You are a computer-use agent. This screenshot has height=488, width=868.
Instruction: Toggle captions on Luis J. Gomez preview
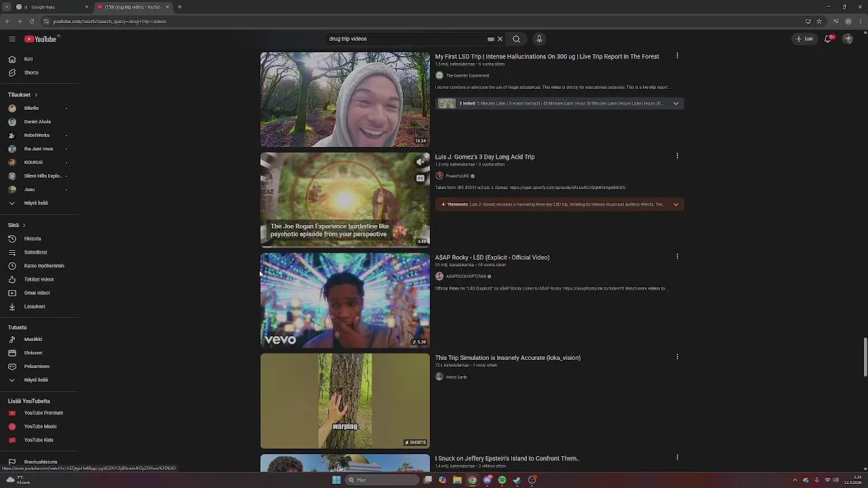(x=420, y=178)
